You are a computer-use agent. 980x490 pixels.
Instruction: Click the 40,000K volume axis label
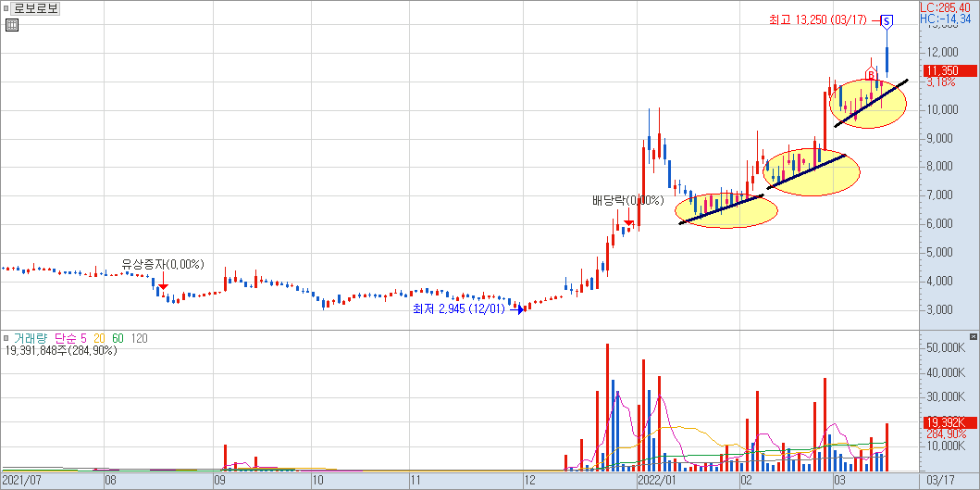point(947,372)
